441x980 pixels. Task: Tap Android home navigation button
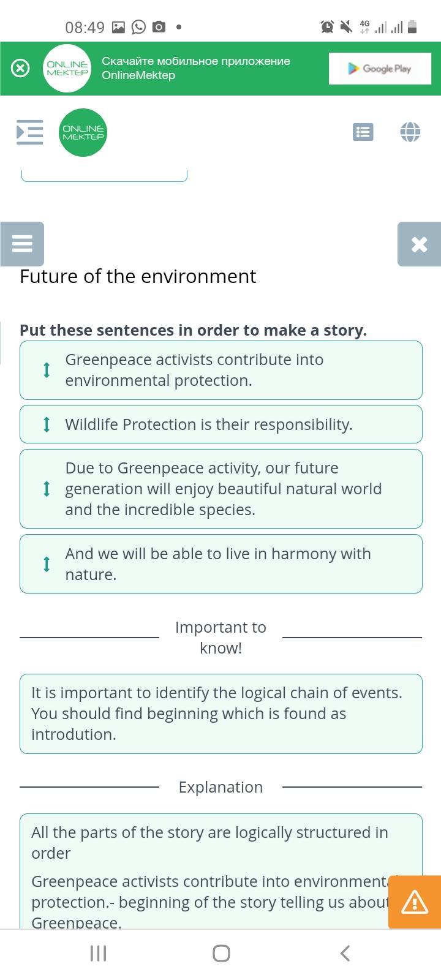(x=221, y=953)
